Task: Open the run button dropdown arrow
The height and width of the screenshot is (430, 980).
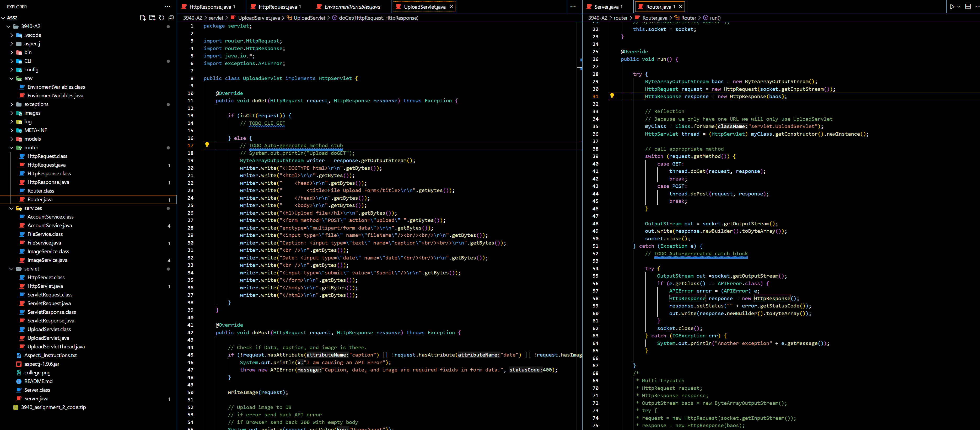Action: point(959,7)
